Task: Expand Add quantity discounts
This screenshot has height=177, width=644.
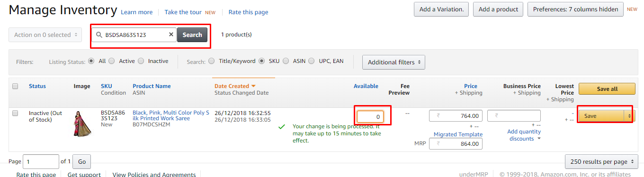Action: tap(524, 135)
